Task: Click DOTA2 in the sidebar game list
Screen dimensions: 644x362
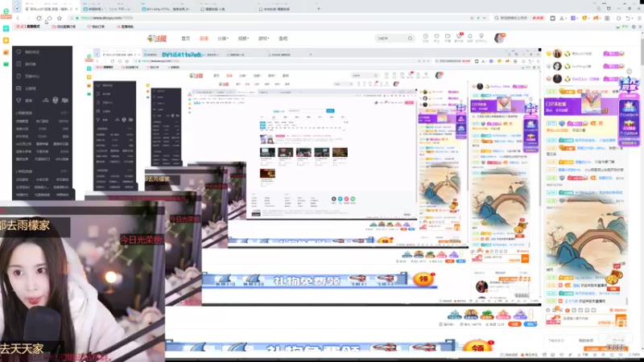Action: coord(64,121)
